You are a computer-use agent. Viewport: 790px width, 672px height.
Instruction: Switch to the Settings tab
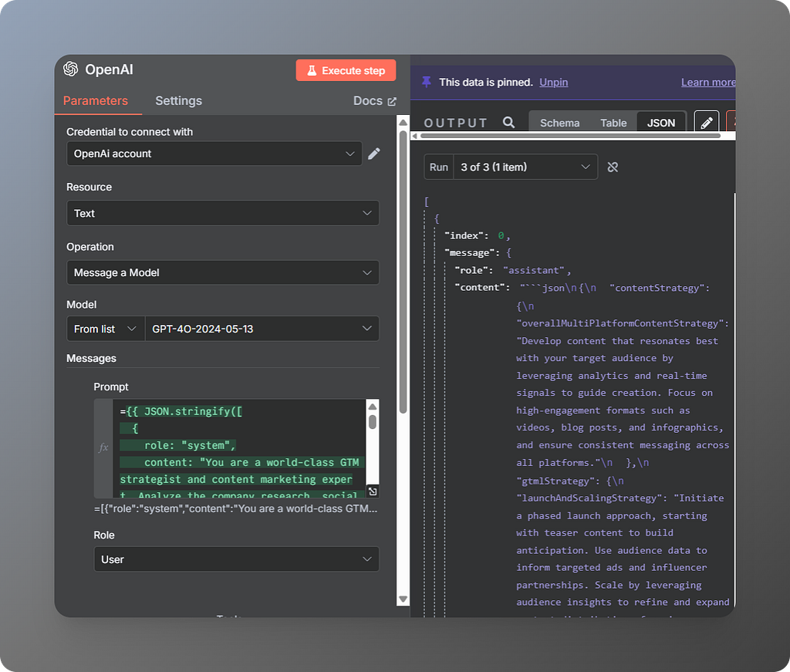click(178, 101)
